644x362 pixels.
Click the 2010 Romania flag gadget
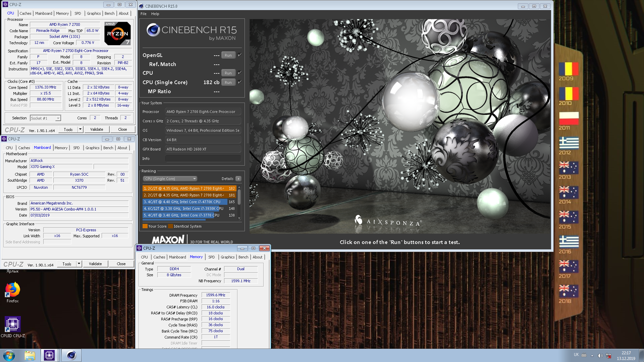point(569,94)
